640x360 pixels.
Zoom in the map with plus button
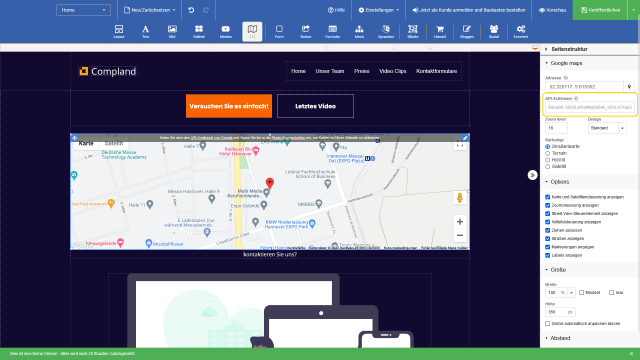pos(460,222)
